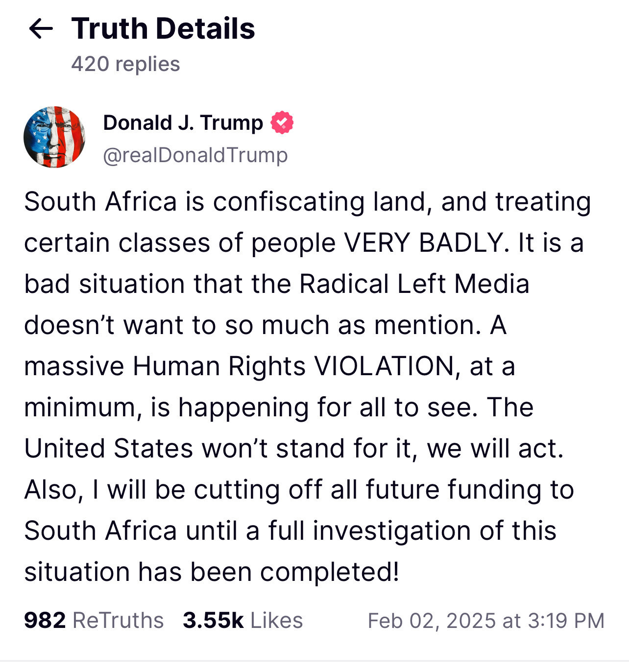Click the 3:19 PM time text

point(566,621)
